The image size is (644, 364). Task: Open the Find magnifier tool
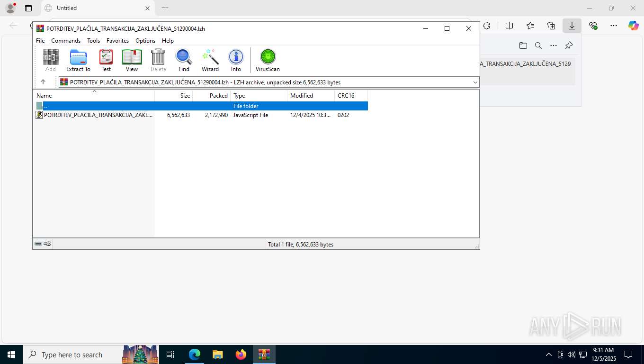pyautogui.click(x=184, y=60)
